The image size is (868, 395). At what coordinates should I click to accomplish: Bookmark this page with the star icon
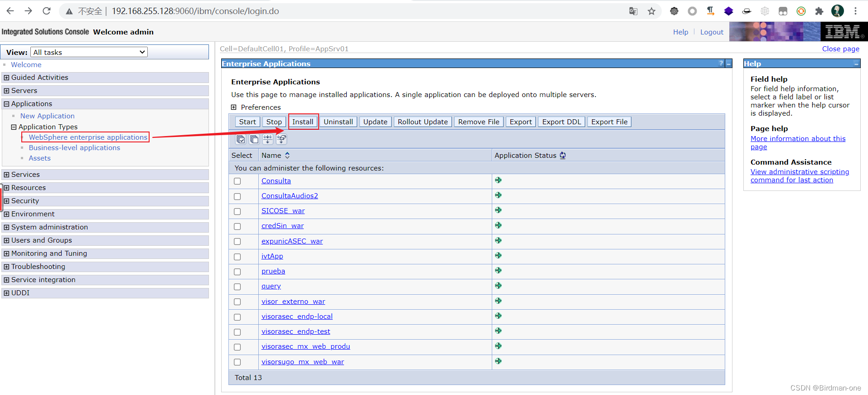pos(651,11)
